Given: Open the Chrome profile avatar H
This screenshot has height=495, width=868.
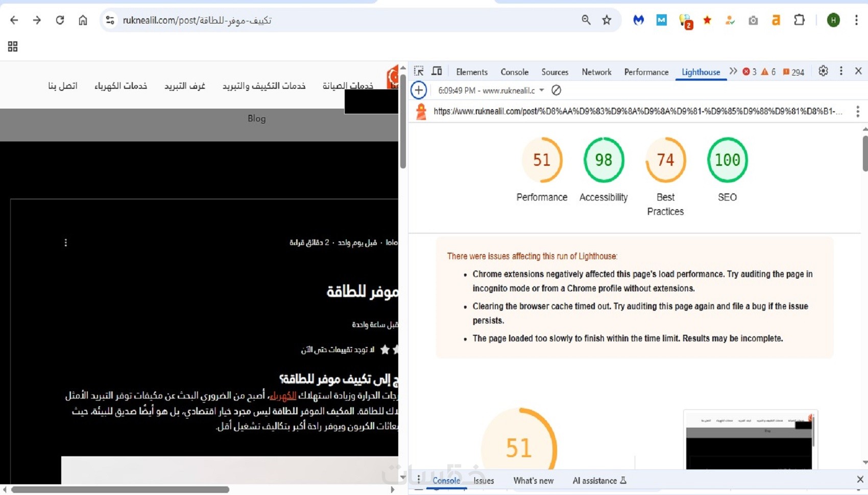Looking at the screenshot, I should pos(833,20).
